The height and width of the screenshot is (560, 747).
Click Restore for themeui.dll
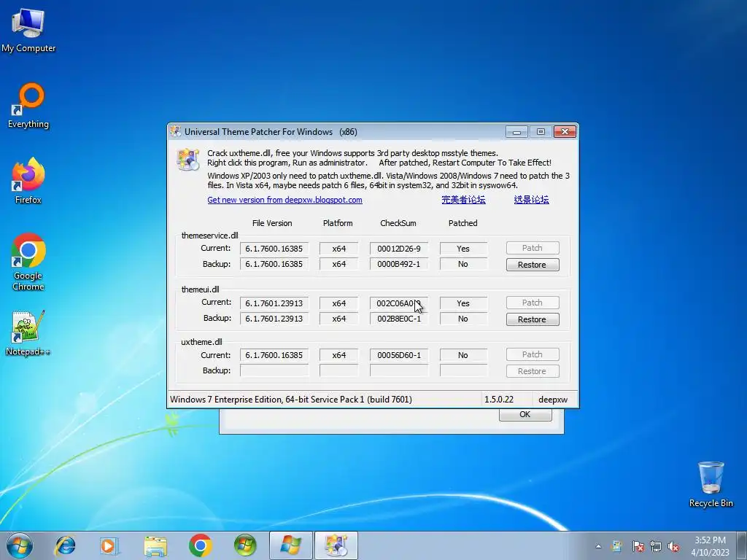pos(532,319)
